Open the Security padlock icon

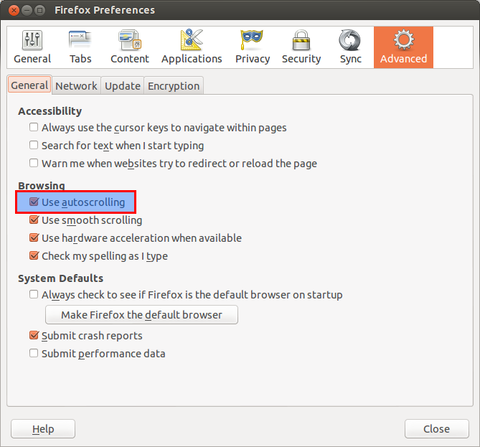[301, 40]
